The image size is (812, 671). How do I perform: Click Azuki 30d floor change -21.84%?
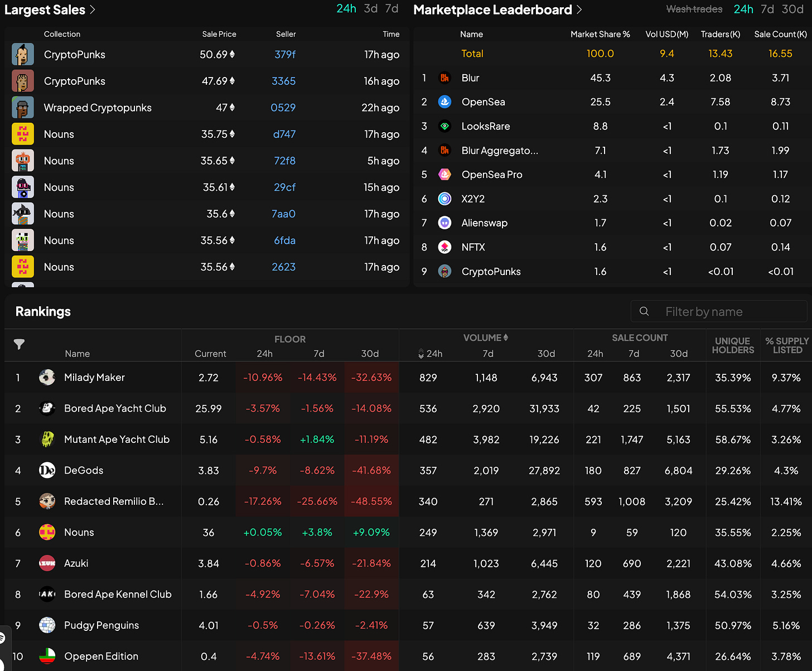371,563
